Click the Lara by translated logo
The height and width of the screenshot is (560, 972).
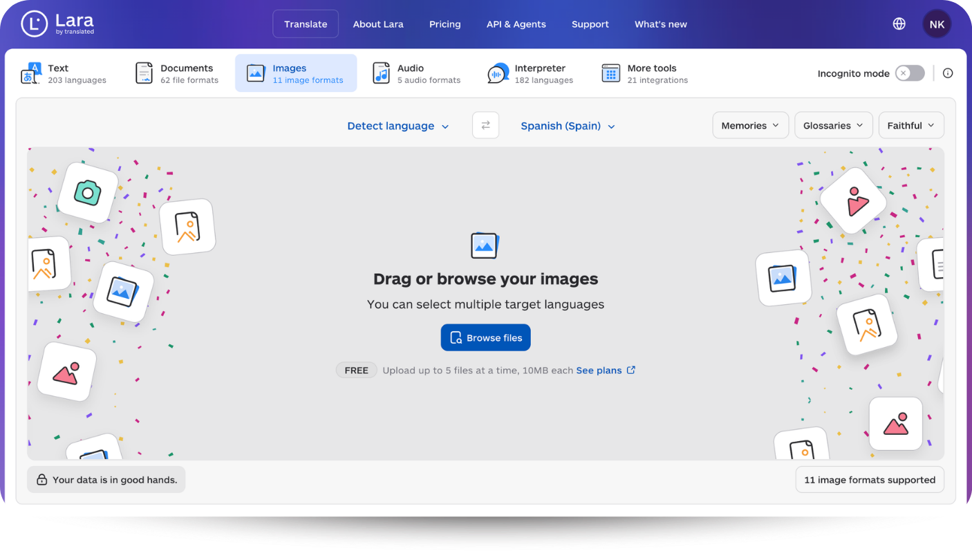point(57,24)
